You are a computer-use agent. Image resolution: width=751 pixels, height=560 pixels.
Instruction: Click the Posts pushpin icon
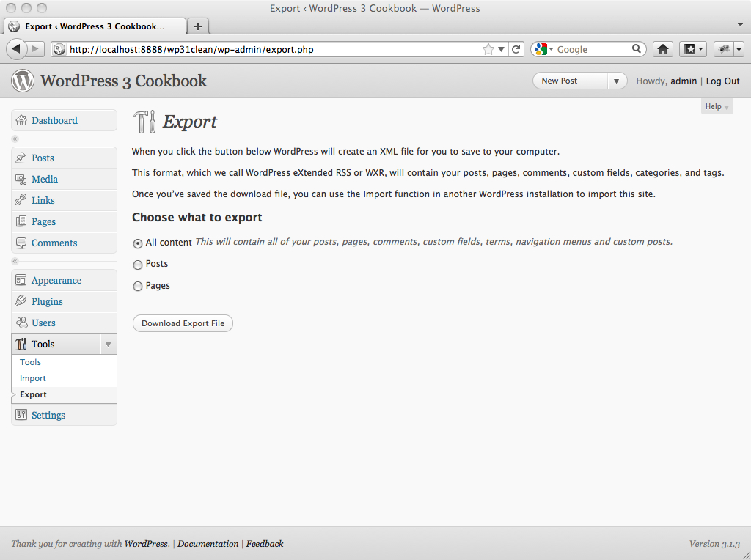tap(21, 158)
